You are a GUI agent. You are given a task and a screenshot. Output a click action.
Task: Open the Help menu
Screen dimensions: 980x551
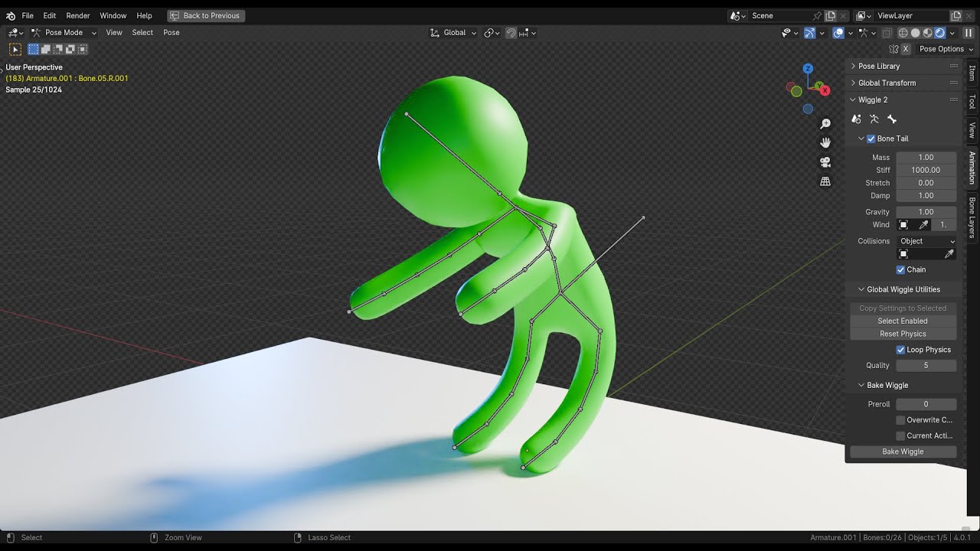144,15
